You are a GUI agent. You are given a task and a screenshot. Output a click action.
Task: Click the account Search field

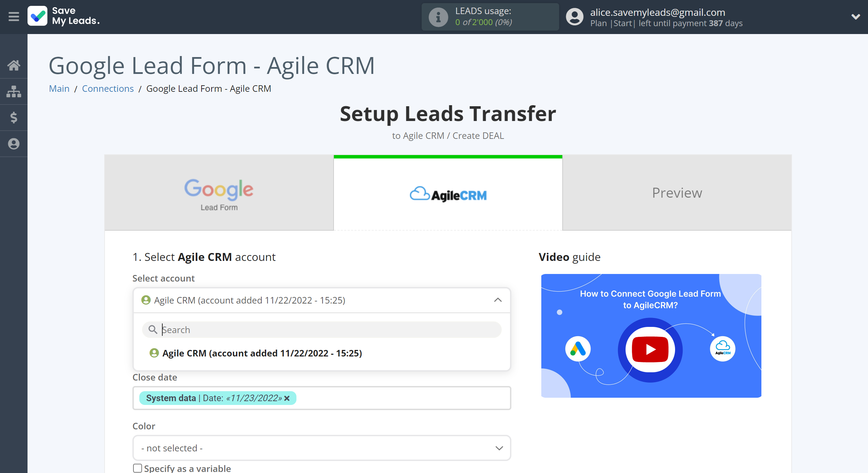(x=322, y=330)
